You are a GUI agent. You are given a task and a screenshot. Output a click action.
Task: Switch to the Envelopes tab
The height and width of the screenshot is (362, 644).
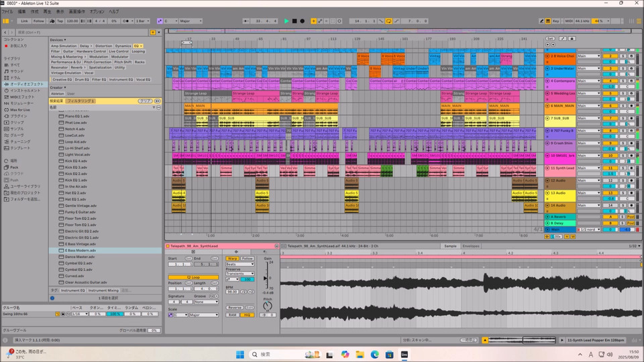click(471, 246)
